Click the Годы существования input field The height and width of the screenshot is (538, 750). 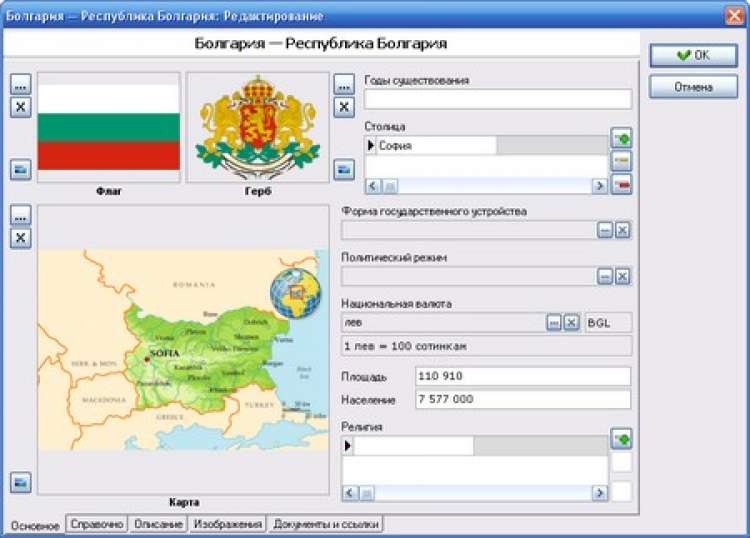click(498, 99)
